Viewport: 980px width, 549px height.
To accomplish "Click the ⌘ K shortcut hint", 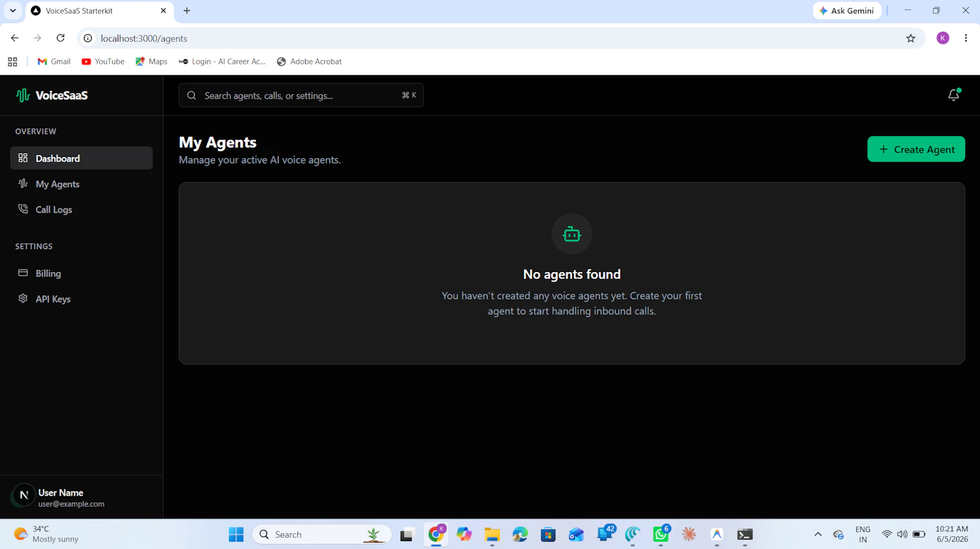I will (409, 95).
